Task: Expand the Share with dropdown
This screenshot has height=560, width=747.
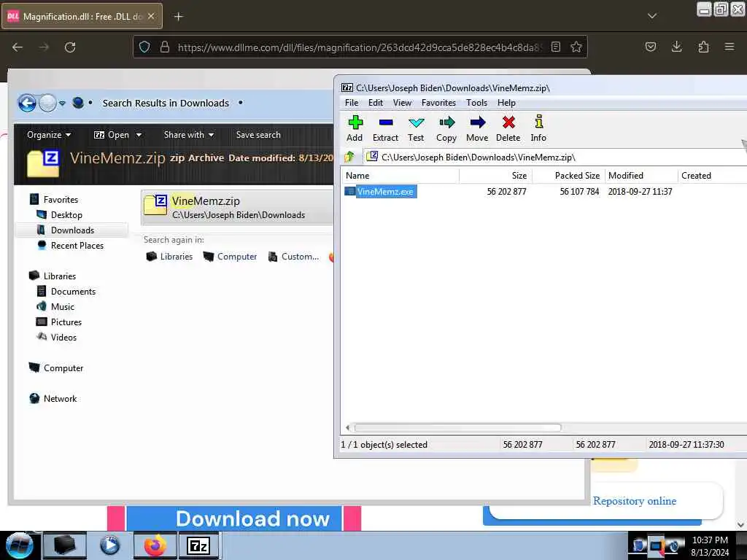Action: (189, 135)
